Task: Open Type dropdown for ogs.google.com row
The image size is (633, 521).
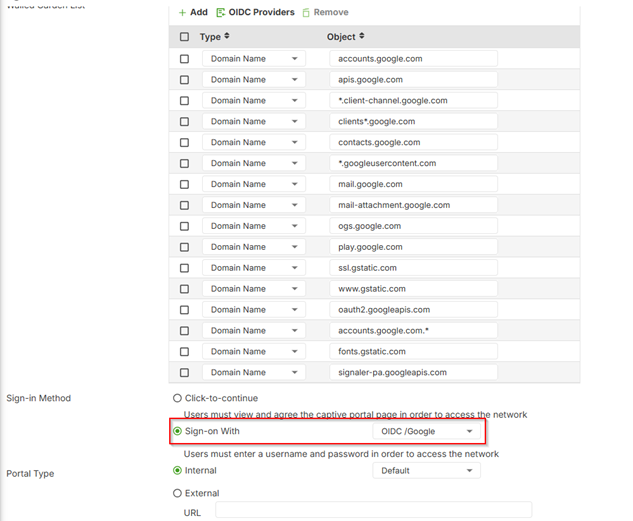Action: [254, 226]
